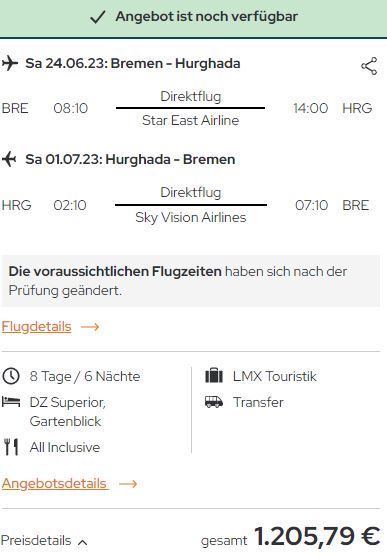Collapse the Preisdetails section
The image size is (387, 556).
pos(44,541)
